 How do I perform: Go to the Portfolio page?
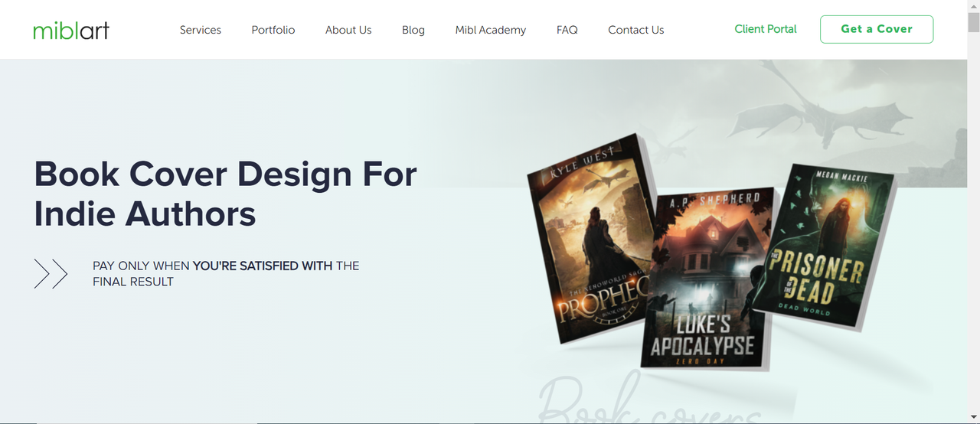(273, 30)
